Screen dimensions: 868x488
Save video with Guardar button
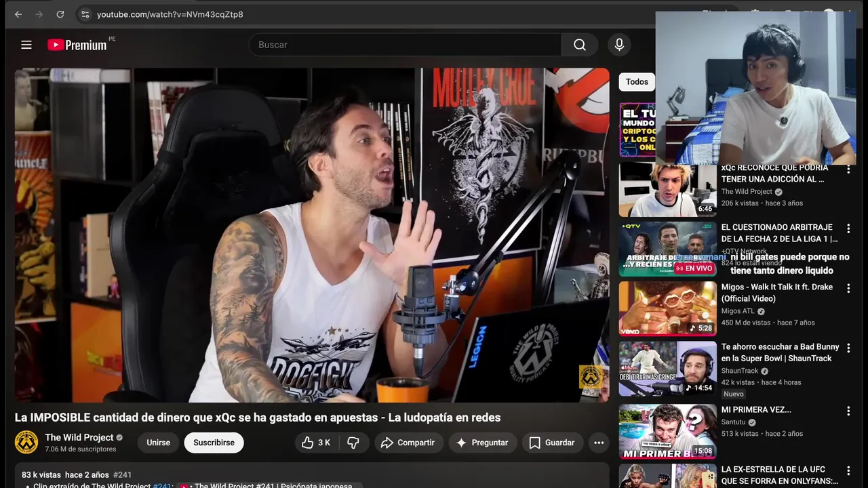coord(552,443)
